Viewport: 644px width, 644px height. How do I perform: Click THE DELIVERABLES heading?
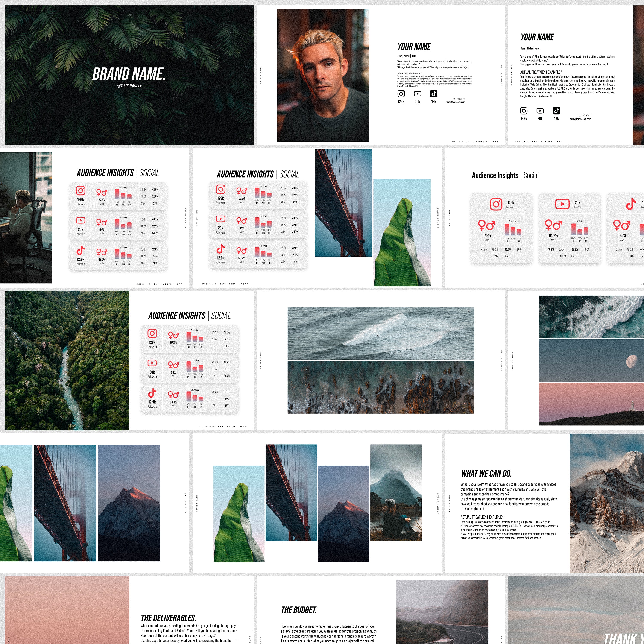coord(168,618)
